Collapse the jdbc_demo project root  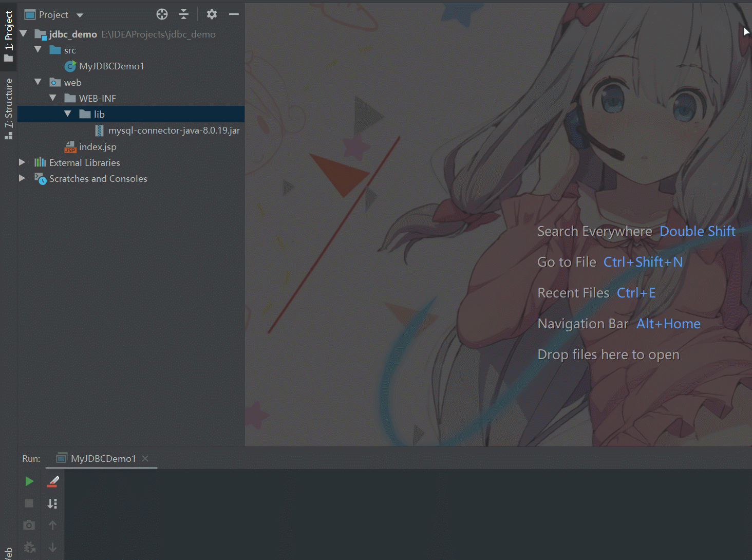click(23, 34)
